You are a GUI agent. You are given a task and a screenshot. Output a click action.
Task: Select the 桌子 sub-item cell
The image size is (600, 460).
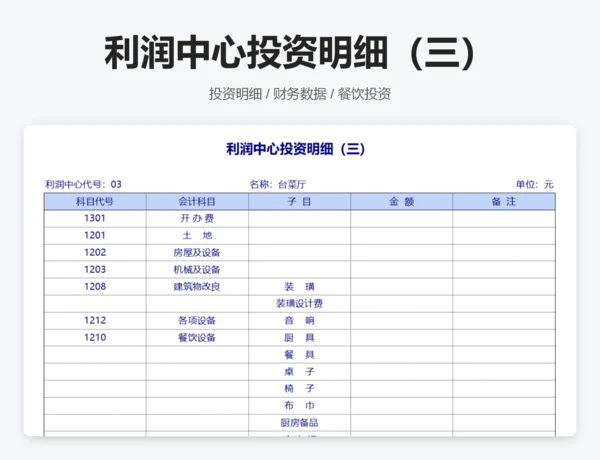coord(299,372)
